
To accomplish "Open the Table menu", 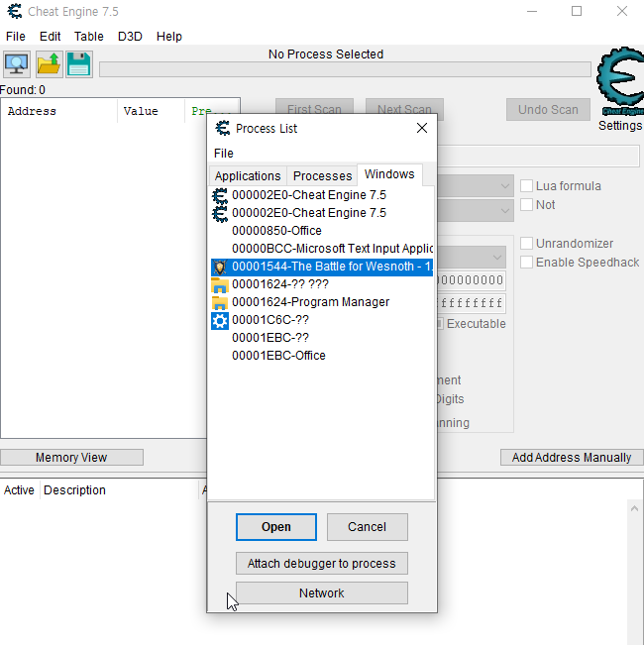I will (89, 37).
